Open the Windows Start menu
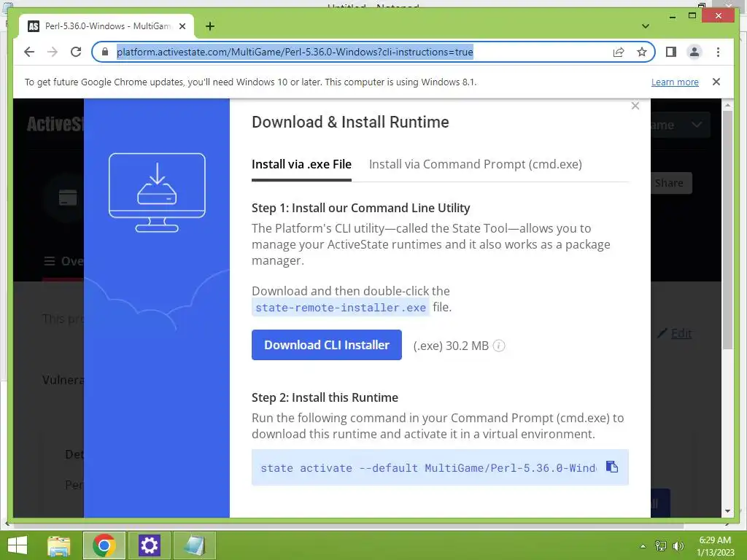 18,545
